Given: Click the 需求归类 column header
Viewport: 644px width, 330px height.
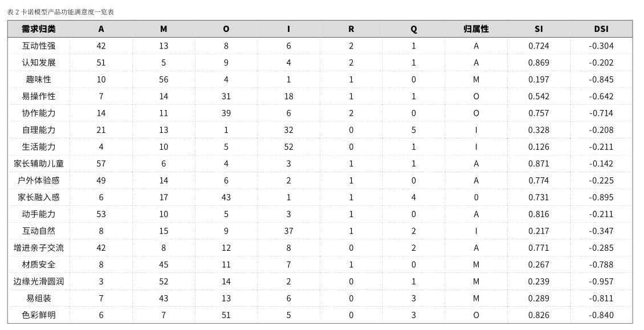Looking at the screenshot, I should pos(39,29).
